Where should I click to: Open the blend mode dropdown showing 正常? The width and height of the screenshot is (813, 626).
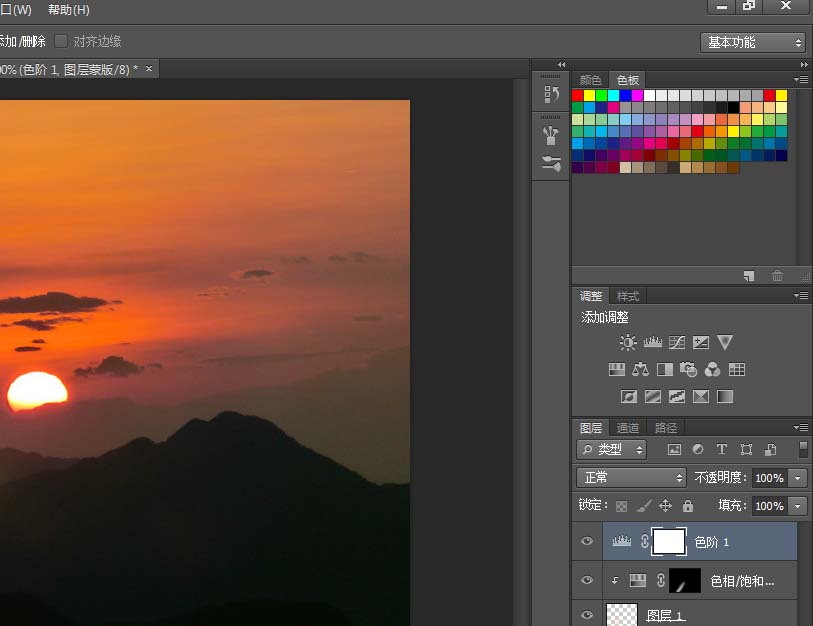click(x=630, y=477)
